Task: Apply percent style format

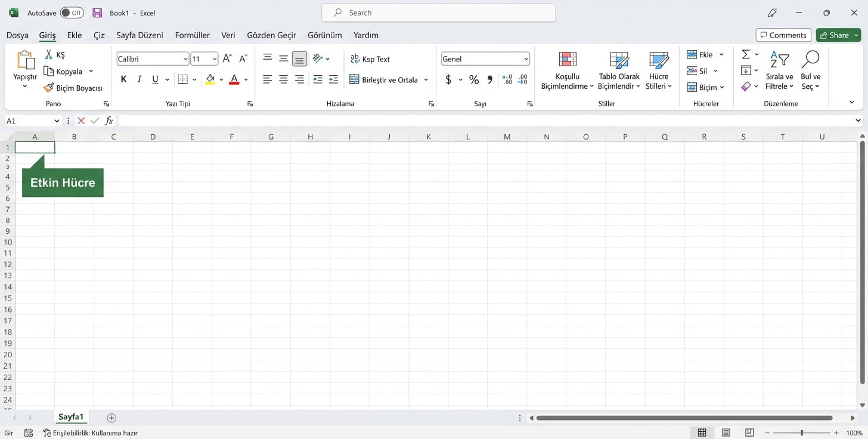Action: (474, 79)
